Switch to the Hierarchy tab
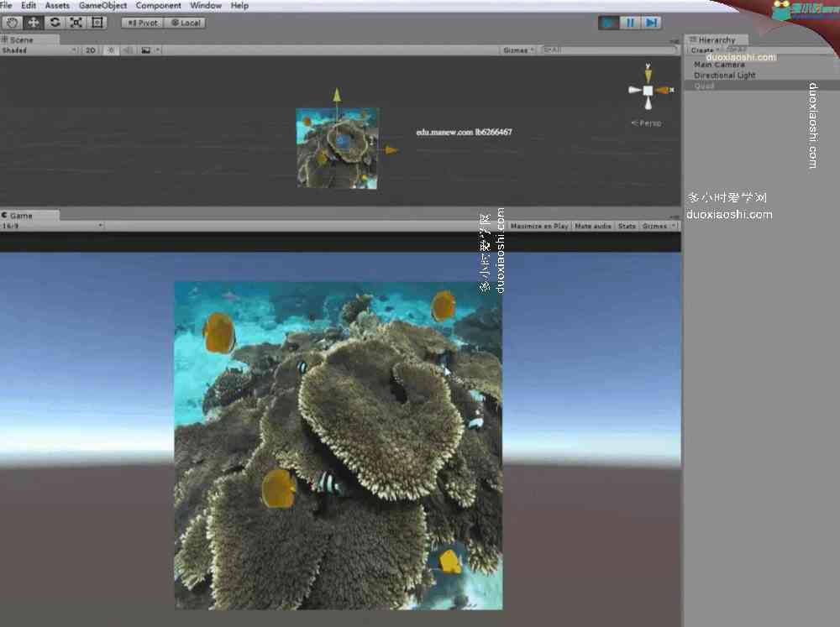The image size is (840, 627). (x=717, y=39)
